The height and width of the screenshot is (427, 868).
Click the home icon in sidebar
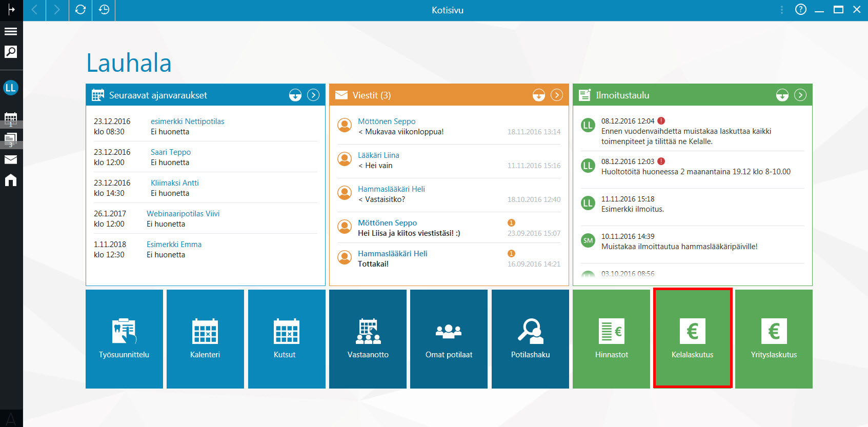(11, 180)
